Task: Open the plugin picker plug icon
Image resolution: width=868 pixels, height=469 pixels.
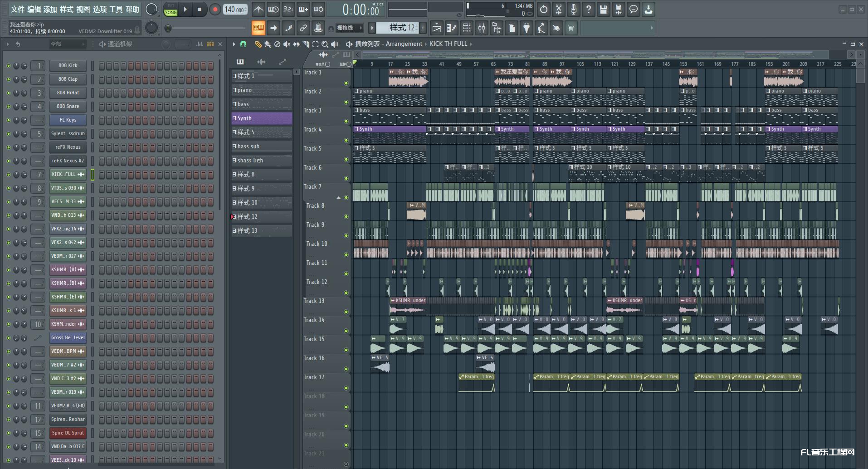Action: [526, 28]
